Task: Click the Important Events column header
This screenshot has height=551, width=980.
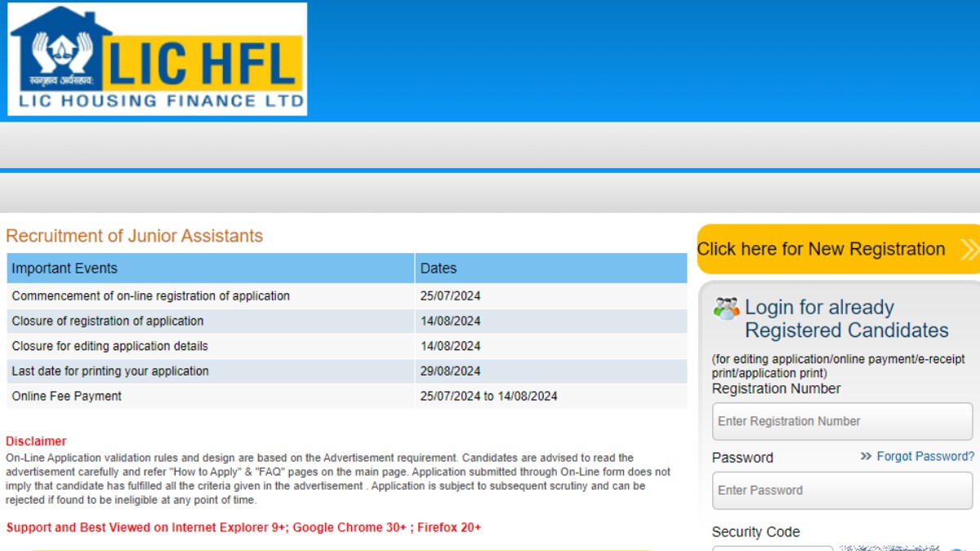Action: 211,268
